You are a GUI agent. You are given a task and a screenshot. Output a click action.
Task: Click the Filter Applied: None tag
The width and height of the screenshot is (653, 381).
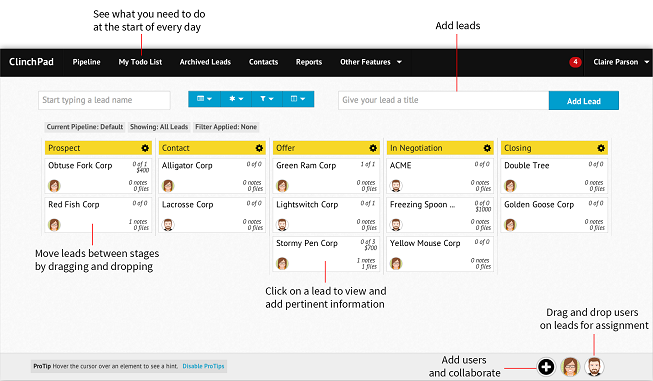tap(226, 127)
